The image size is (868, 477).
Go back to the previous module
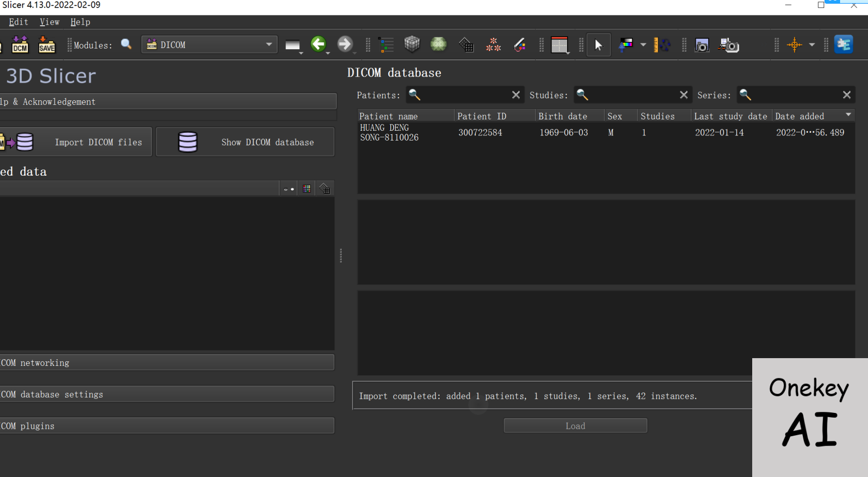coord(318,44)
